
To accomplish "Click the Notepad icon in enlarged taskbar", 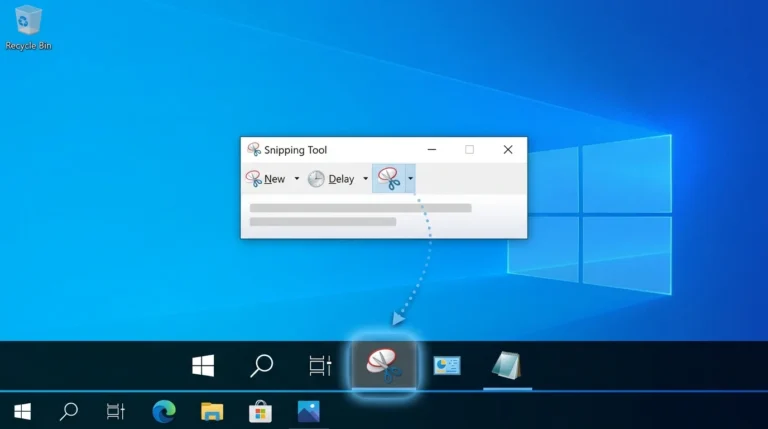I will 507,365.
